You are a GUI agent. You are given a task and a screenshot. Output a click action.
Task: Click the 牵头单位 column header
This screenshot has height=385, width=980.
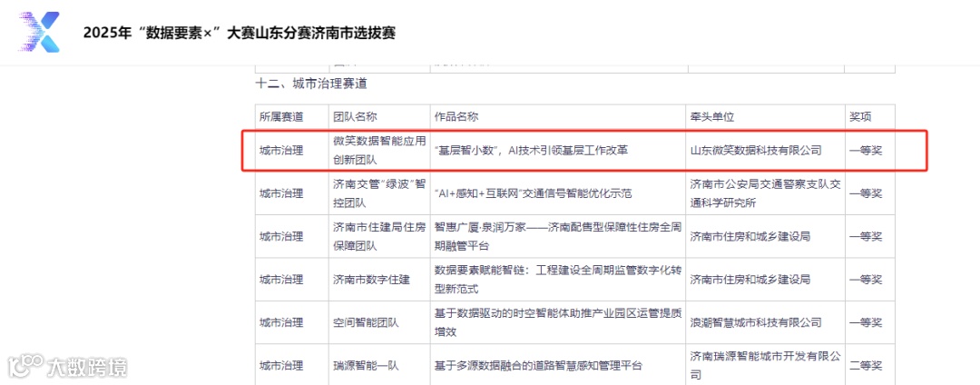tap(712, 117)
